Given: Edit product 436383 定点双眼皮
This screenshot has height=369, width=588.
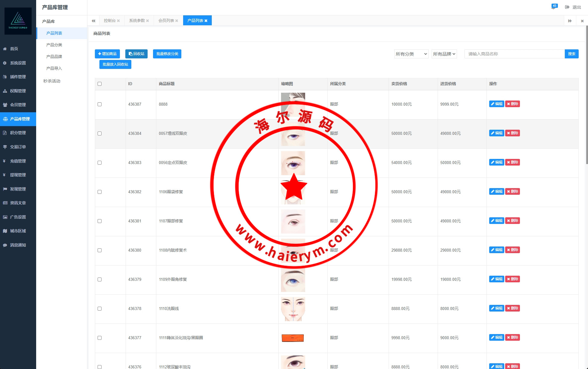Looking at the screenshot, I should coord(496,162).
